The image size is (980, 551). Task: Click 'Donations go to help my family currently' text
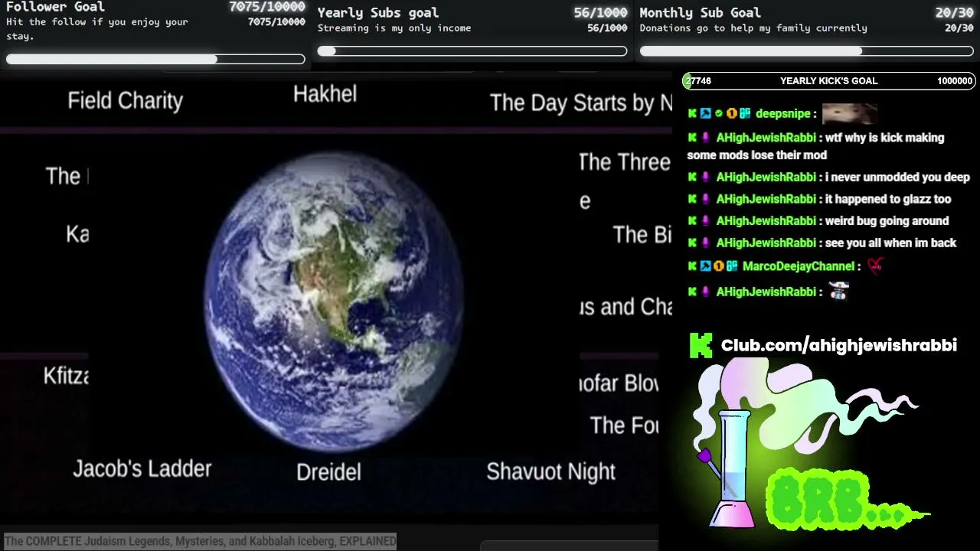tap(753, 28)
